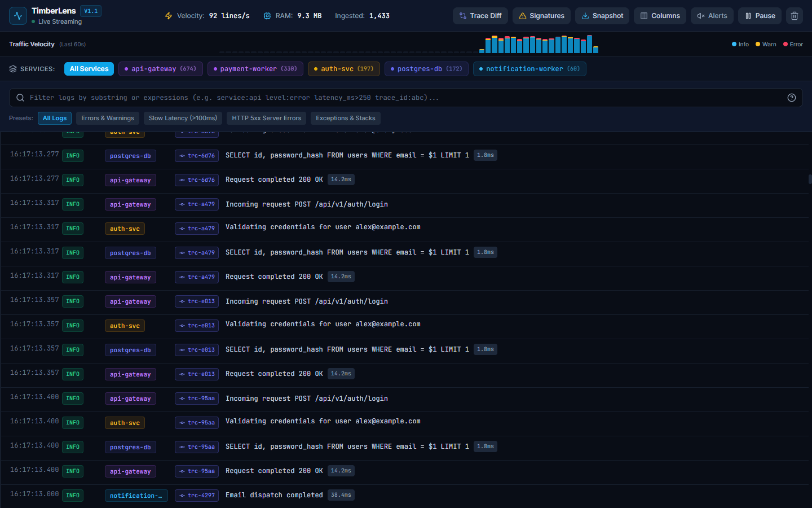Click the Live Streaming status indicator
Viewport: 812px width, 508px height.
point(57,21)
